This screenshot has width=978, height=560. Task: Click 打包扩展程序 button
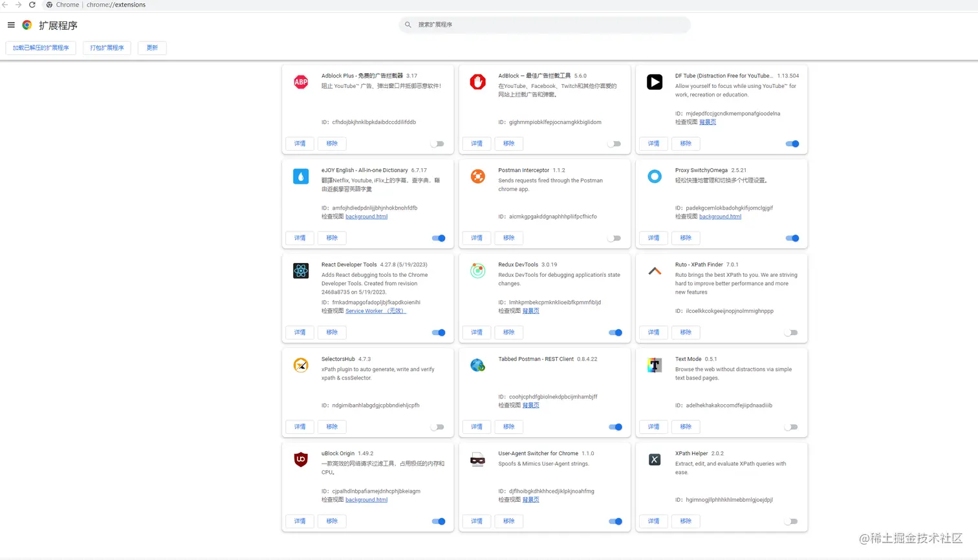click(x=107, y=48)
